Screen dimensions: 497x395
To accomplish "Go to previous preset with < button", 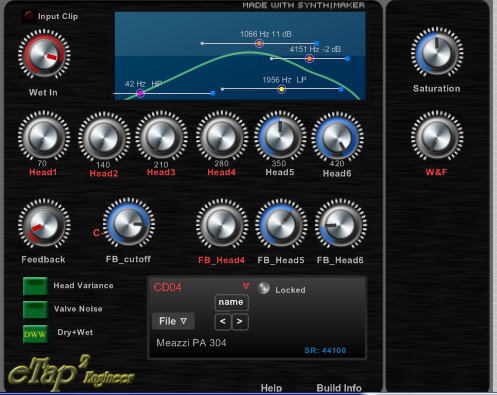I will (223, 322).
